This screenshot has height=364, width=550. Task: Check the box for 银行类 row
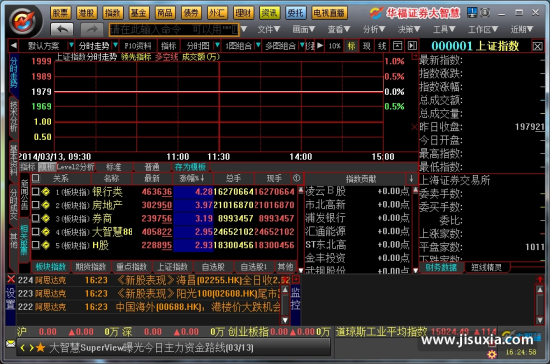(x=35, y=191)
